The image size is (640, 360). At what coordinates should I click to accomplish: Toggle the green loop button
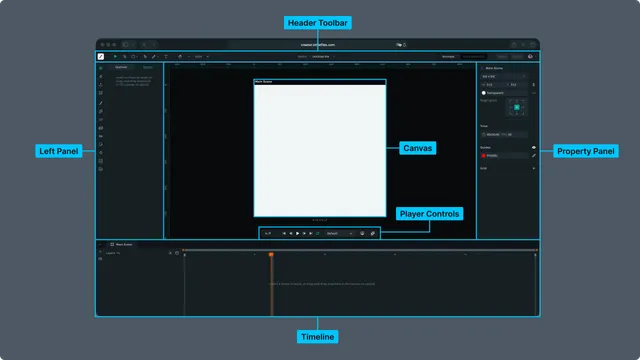[x=318, y=233]
